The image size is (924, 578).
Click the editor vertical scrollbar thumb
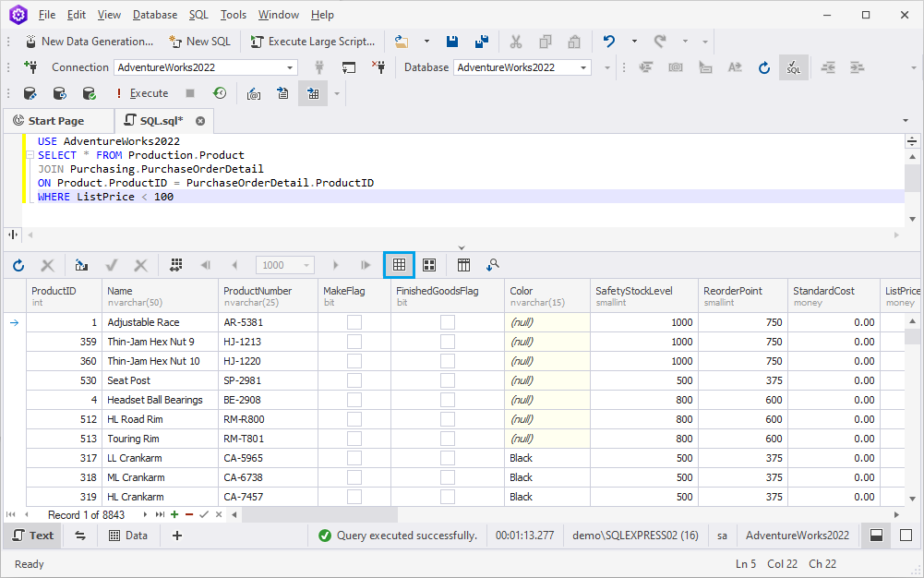(912, 178)
